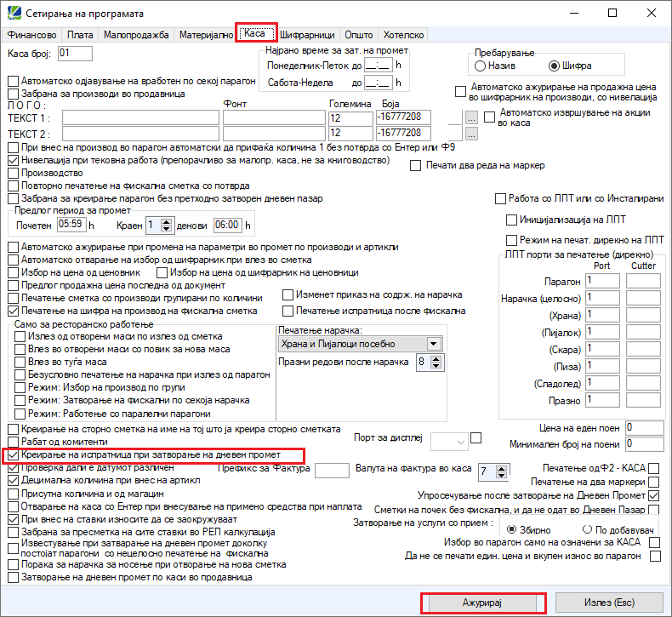Toggle Иницијализација на ЛПТ checkbox
The image size is (672, 617).
click(x=511, y=220)
